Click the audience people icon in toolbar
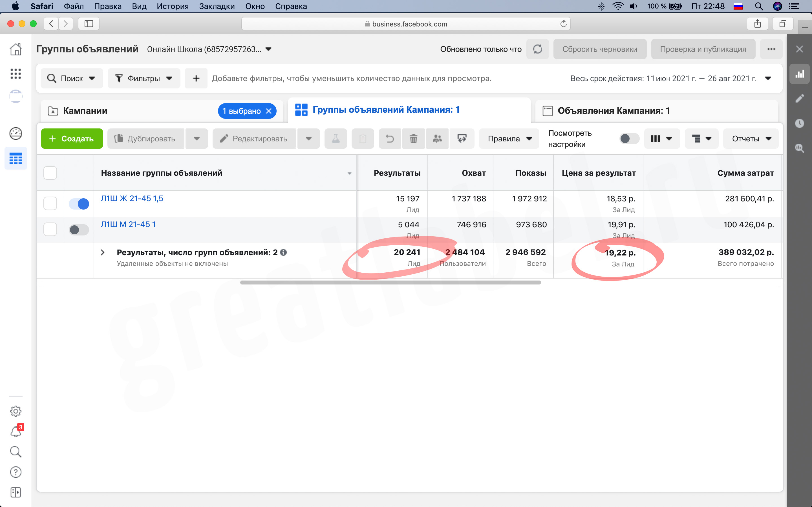Screen dimensions: 812x507 click(437, 139)
